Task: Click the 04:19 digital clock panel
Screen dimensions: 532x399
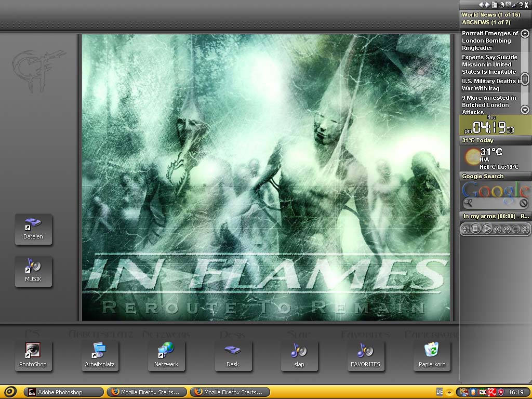Action: (x=496, y=125)
